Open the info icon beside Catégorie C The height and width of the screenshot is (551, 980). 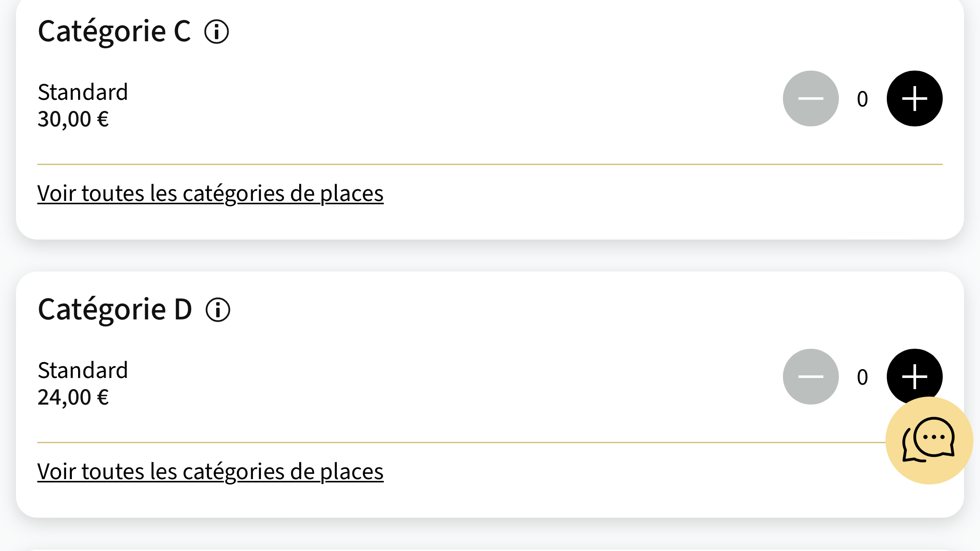coord(217,32)
